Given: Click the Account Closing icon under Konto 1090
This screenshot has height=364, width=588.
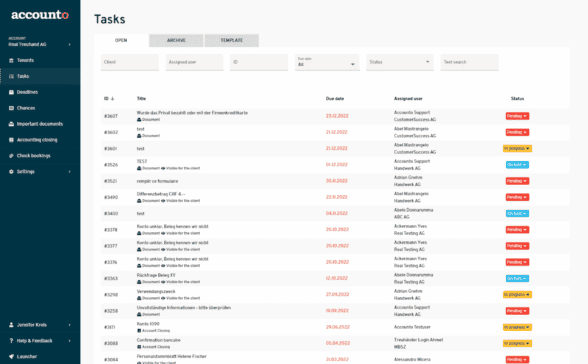Looking at the screenshot, I should click(139, 331).
